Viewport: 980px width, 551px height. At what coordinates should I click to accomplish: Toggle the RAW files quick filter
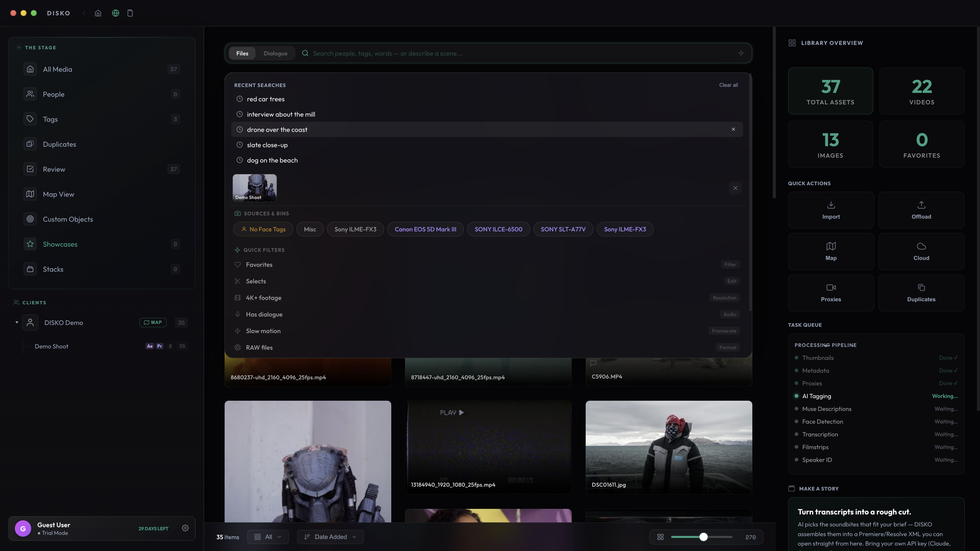487,347
